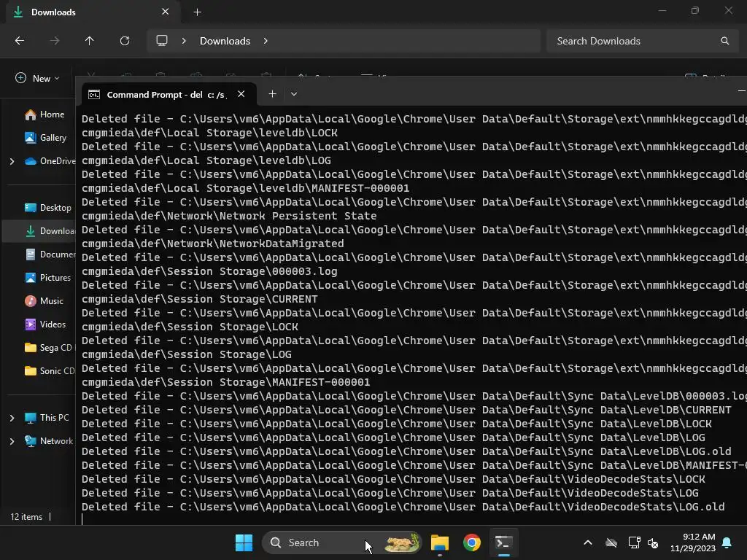The width and height of the screenshot is (747, 560).
Task: Click the Windows Start button
Action: coord(244,542)
